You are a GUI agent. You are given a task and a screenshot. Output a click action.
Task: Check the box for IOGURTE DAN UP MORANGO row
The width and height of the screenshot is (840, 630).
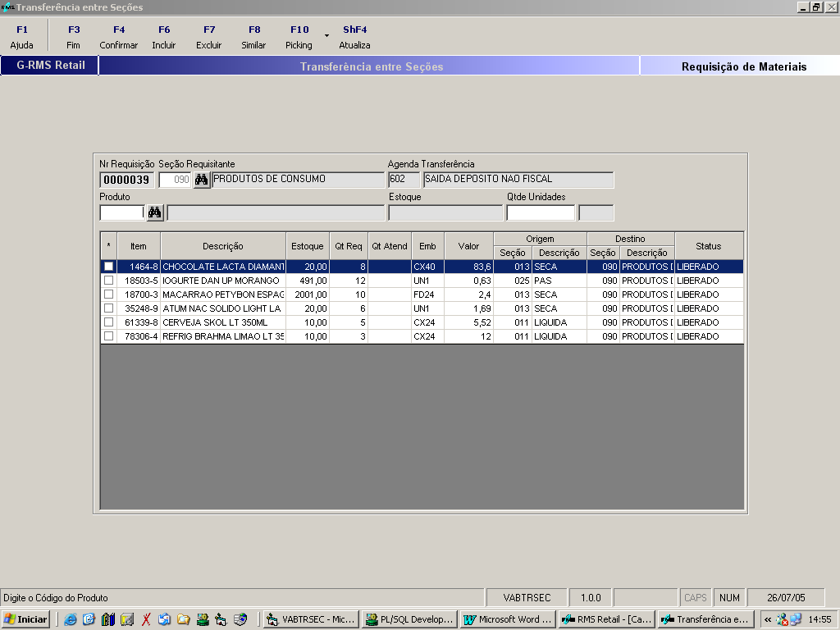point(109,281)
